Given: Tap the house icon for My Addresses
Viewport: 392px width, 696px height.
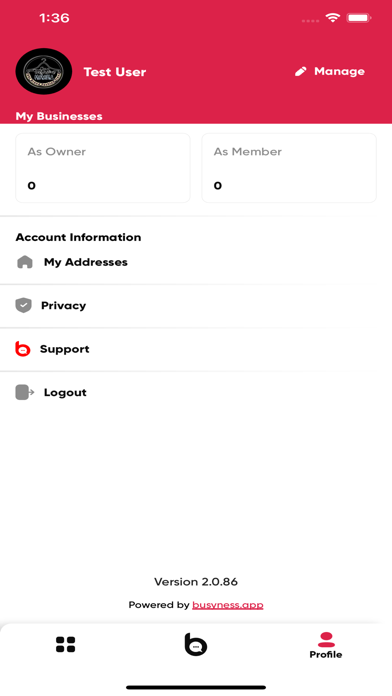Looking at the screenshot, I should click(x=25, y=262).
